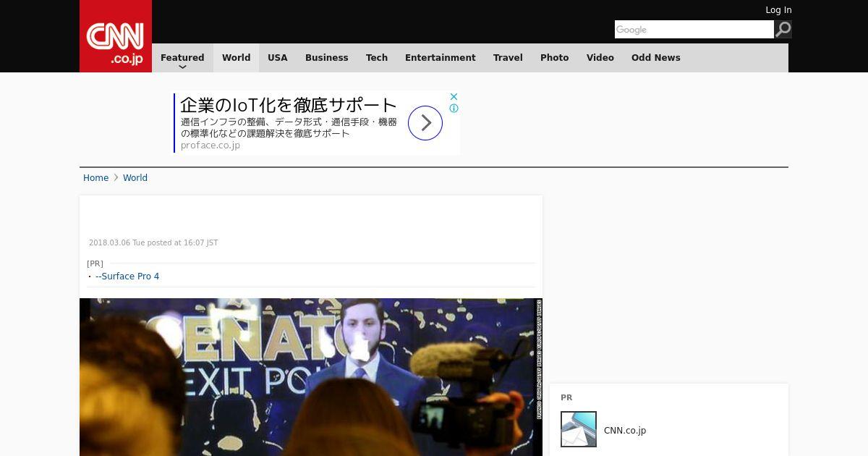Viewport: 868px width, 456px height.
Task: Open the Entertainment section
Action: coord(441,58)
